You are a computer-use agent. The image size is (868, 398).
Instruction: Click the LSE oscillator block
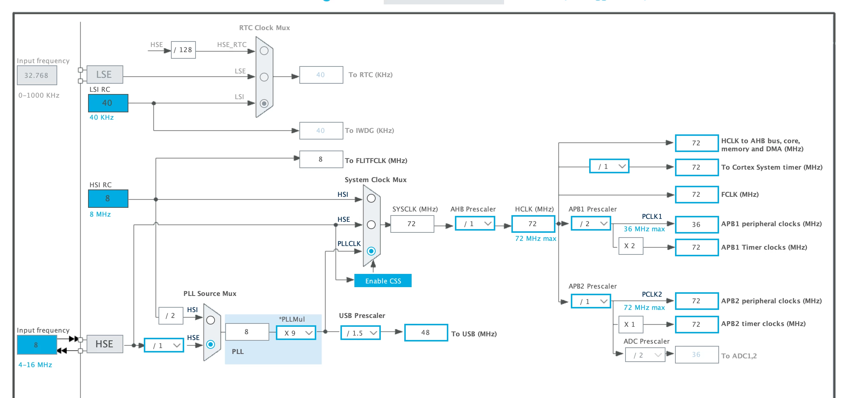(x=105, y=75)
